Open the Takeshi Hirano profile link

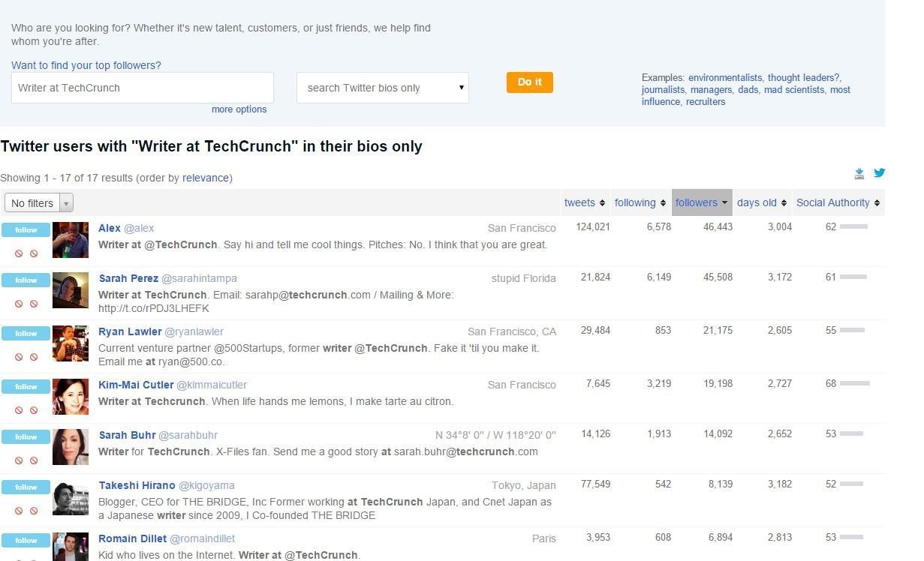[x=137, y=485]
